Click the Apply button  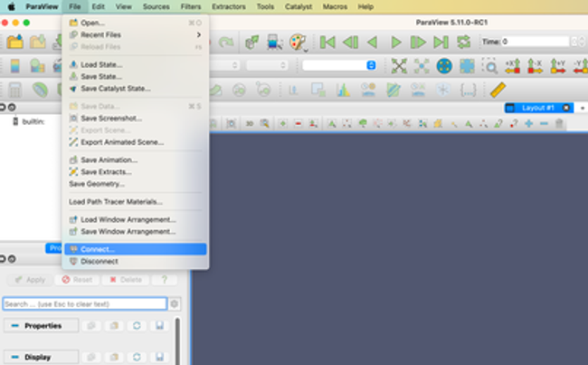pos(29,280)
